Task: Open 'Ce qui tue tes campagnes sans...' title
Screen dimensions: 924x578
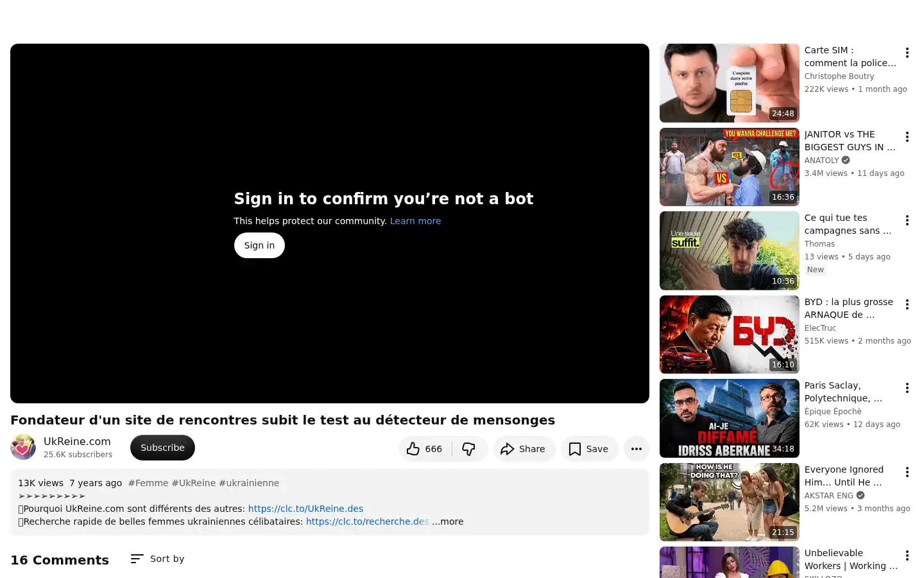Action: click(x=848, y=224)
